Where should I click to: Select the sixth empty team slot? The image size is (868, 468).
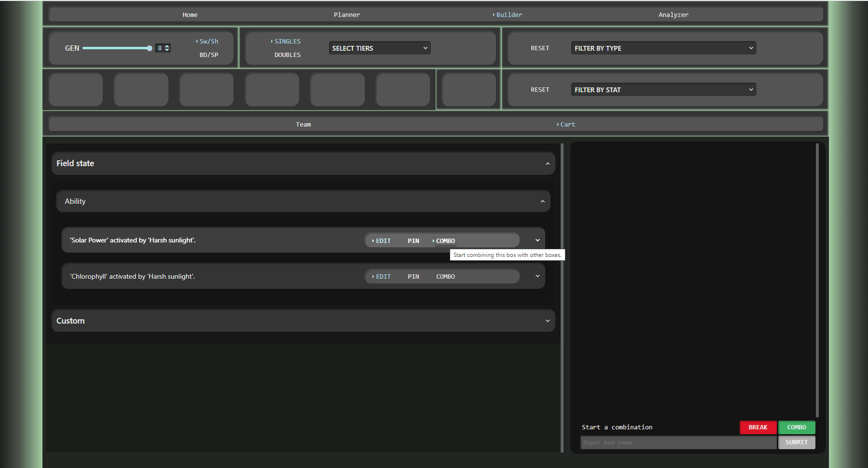click(403, 90)
